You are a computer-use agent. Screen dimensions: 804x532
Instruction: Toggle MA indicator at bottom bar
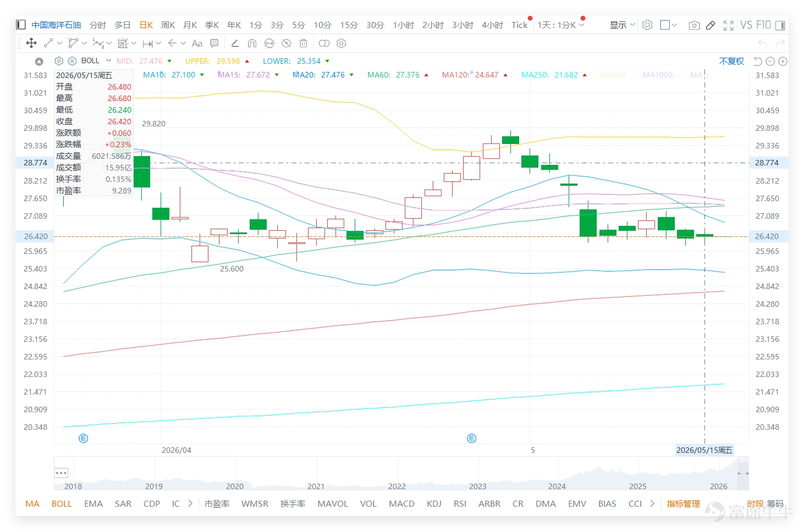click(32, 503)
